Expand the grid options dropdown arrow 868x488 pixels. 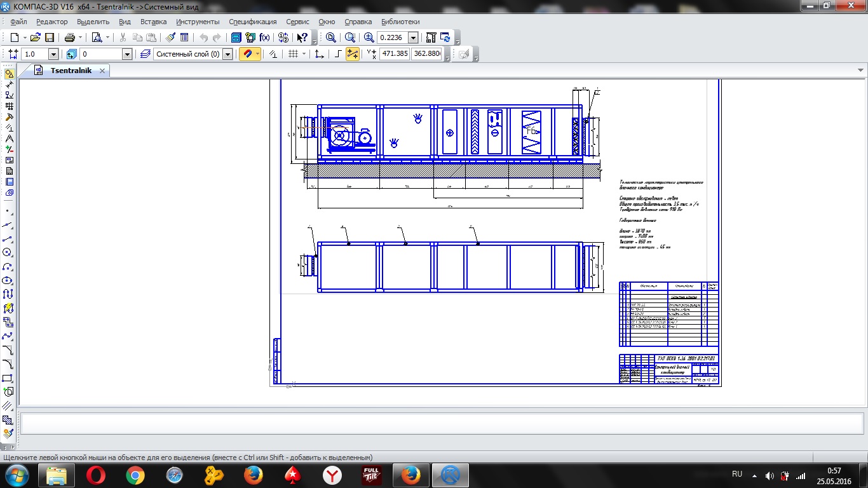pos(304,54)
